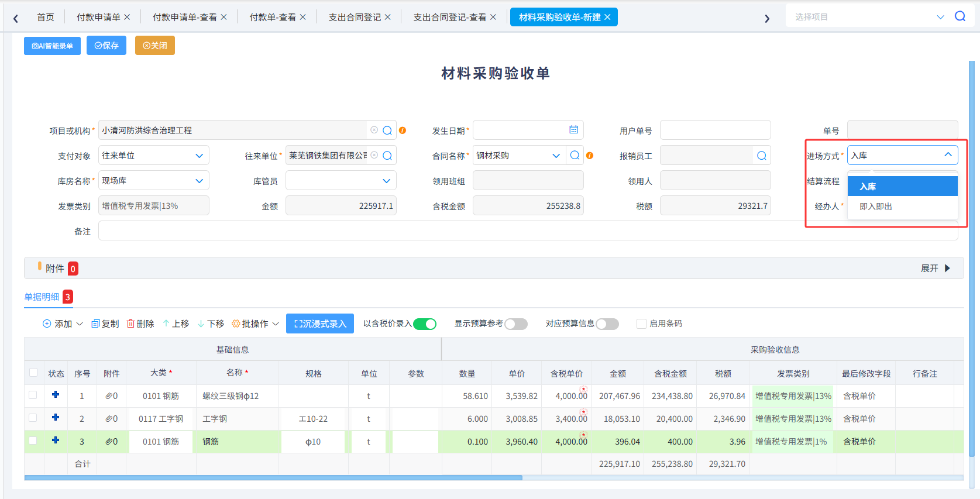
Task: Click the 保存 save button
Action: tap(106, 46)
